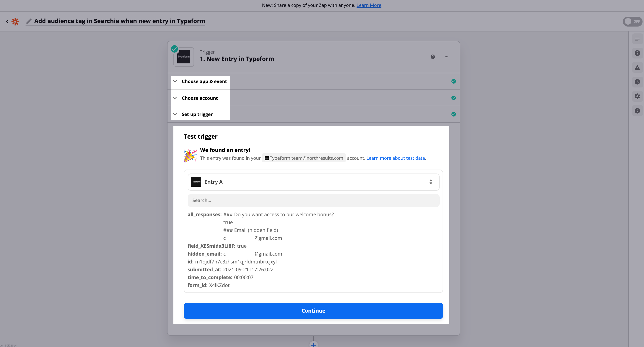Open the Entry A sample dropdown
The image size is (644, 347).
[313, 182]
